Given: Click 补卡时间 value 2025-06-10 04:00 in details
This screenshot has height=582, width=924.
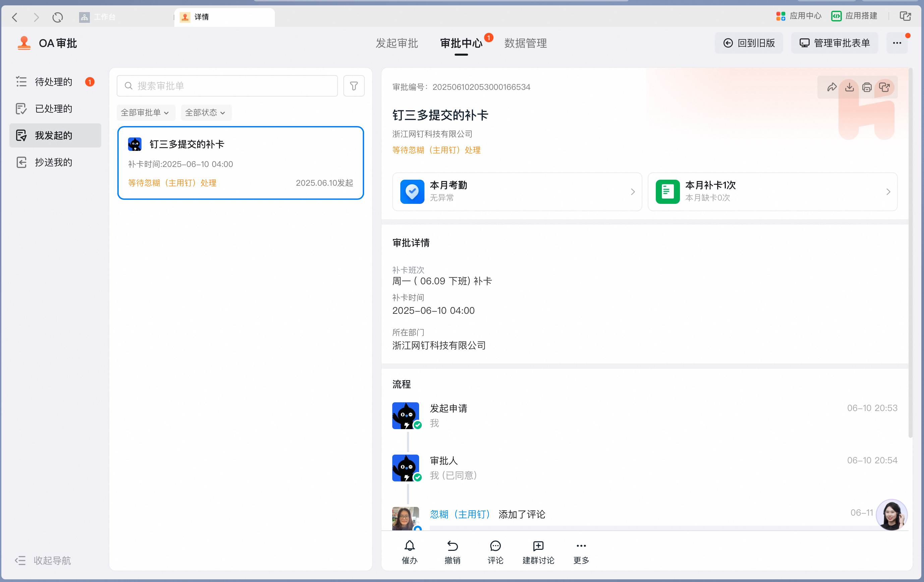Looking at the screenshot, I should coord(433,310).
